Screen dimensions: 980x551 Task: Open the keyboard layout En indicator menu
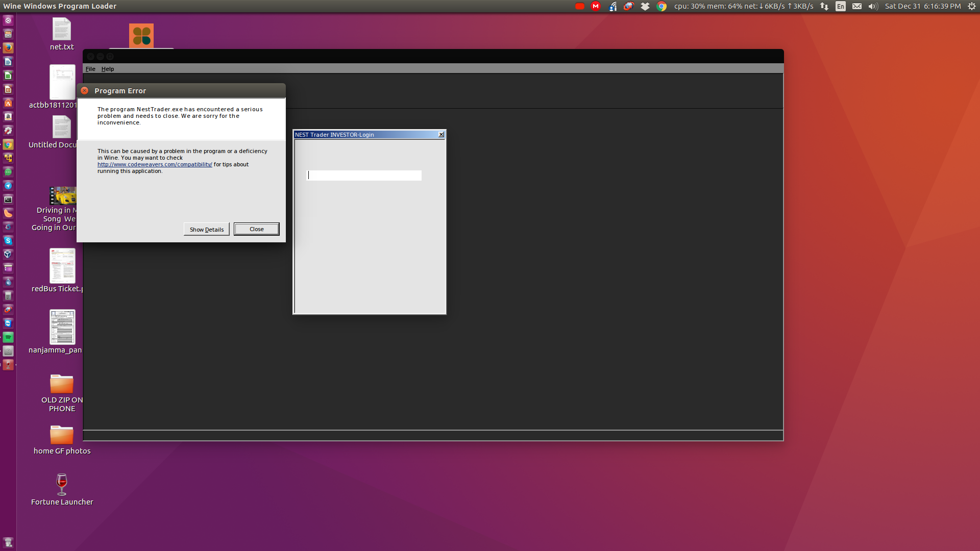(x=841, y=6)
